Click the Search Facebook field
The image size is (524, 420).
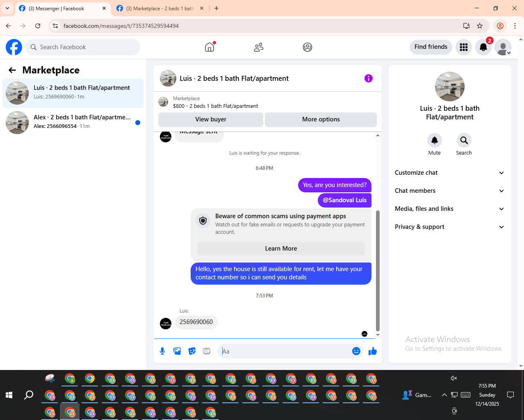pyautogui.click(x=83, y=47)
